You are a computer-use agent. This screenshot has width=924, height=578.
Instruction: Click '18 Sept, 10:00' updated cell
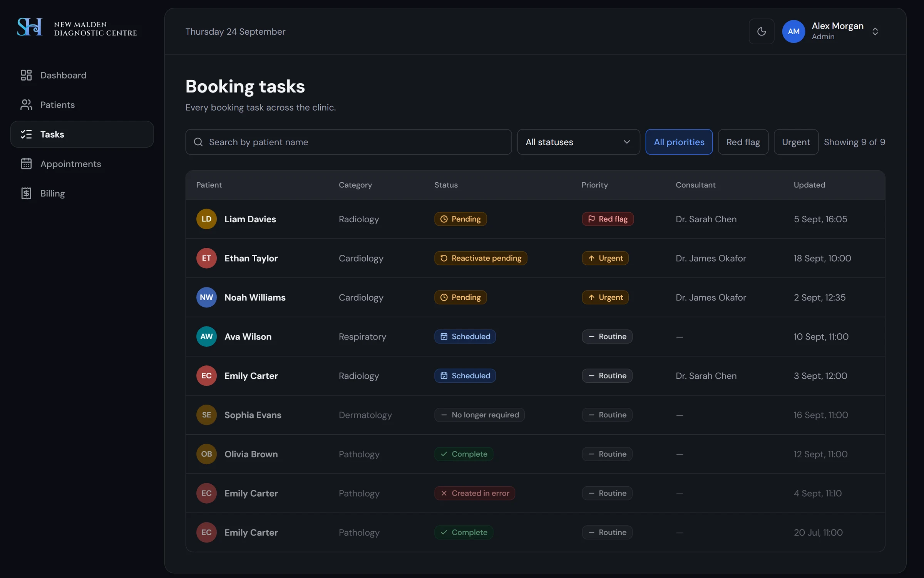pyautogui.click(x=822, y=258)
